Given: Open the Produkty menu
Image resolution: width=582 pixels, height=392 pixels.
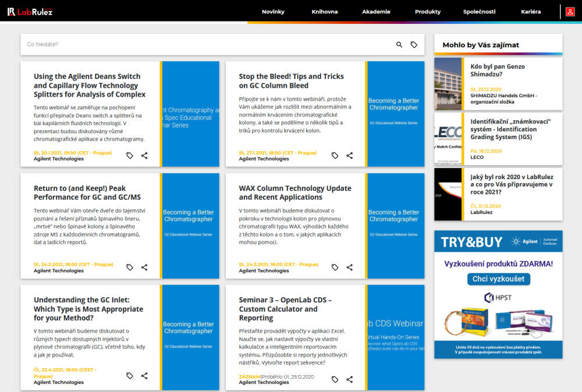Looking at the screenshot, I should pos(428,12).
